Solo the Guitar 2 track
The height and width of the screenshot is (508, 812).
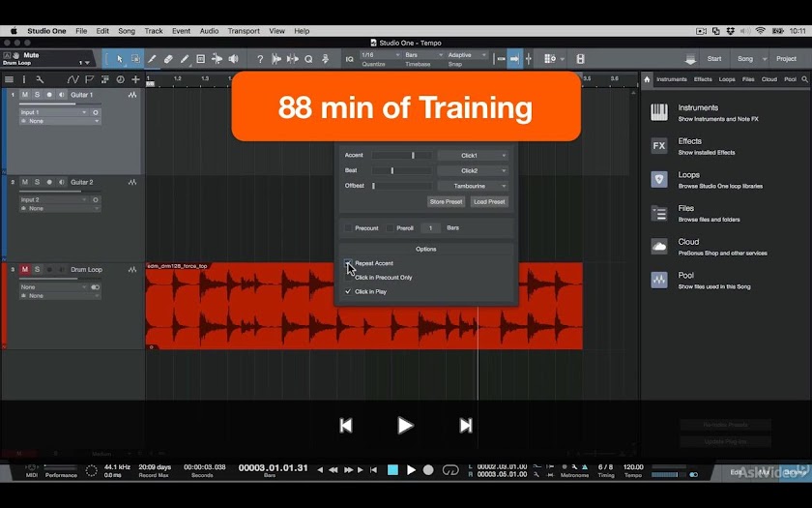[38, 182]
